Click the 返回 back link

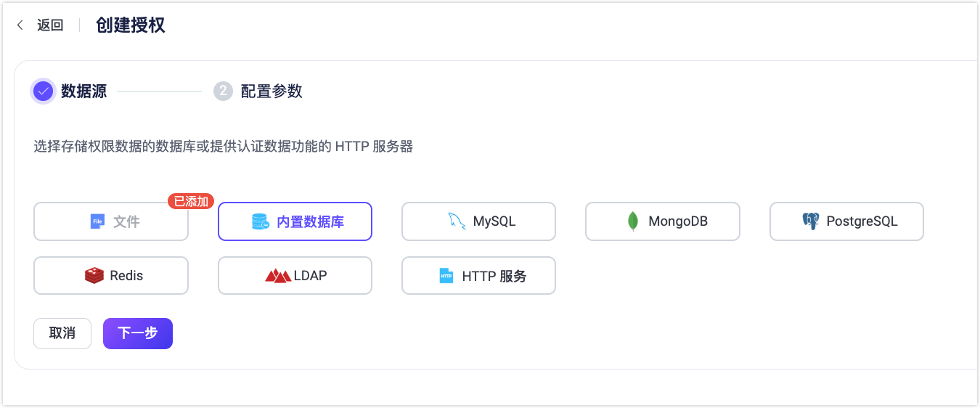pyautogui.click(x=50, y=25)
